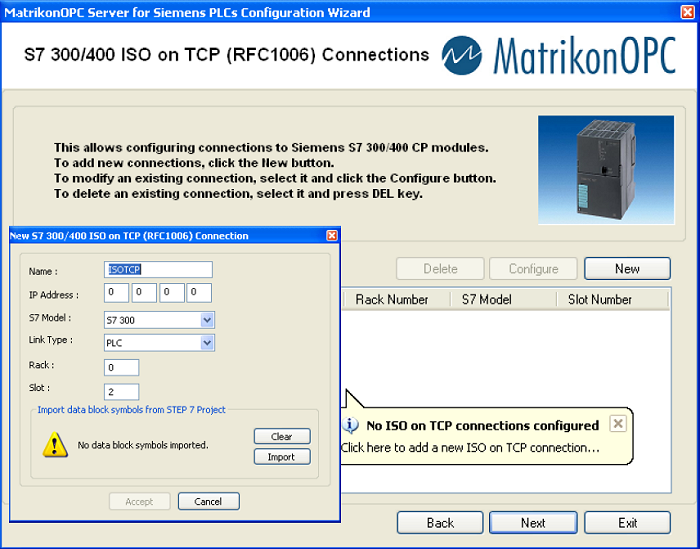This screenshot has height=549, width=700.
Task: Click the 'Click here to add a new ISO on TCP connection' text
Action: (470, 447)
